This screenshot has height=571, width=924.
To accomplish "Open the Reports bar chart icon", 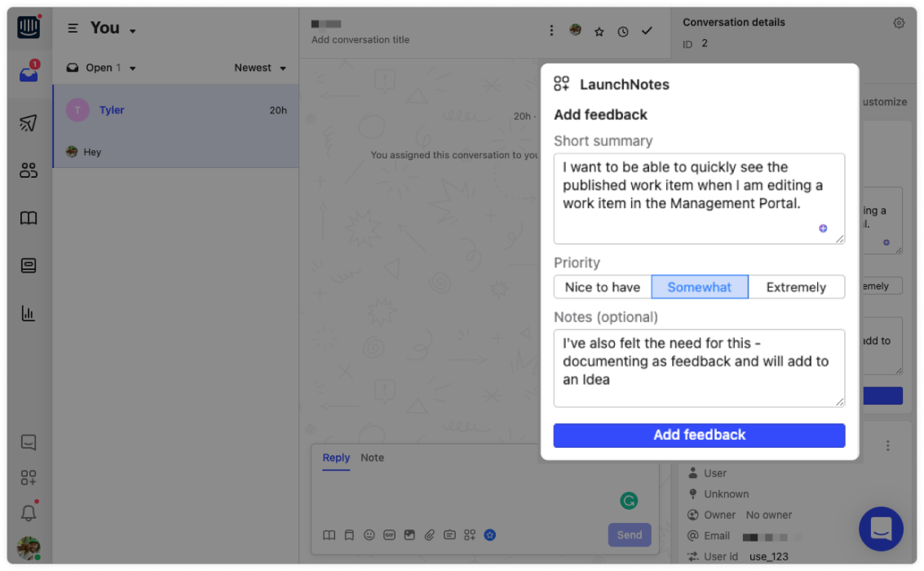I will click(29, 313).
